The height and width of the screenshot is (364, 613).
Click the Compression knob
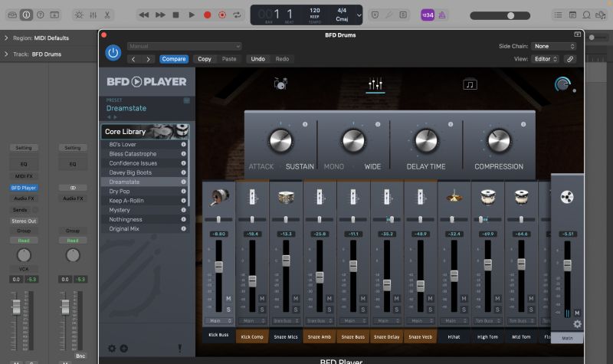[499, 141]
